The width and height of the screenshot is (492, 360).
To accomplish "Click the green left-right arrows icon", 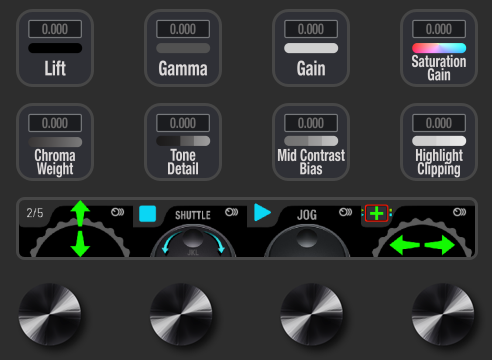I will click(x=422, y=245).
